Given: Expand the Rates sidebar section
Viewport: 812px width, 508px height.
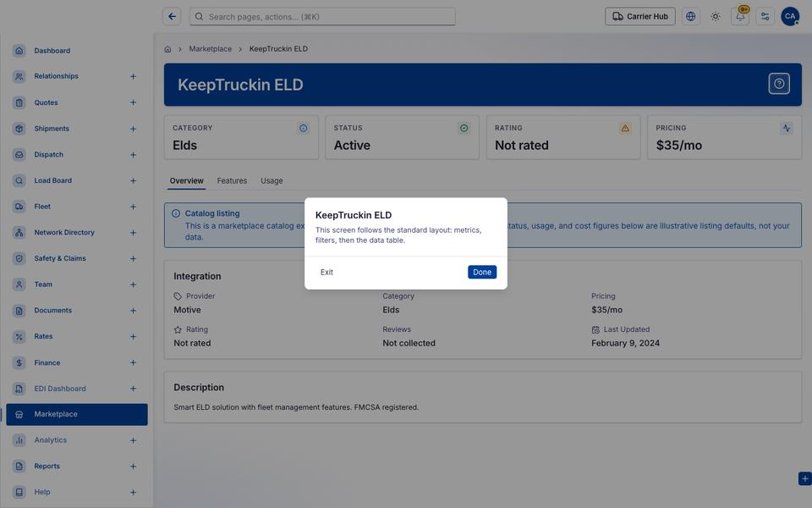Looking at the screenshot, I should (133, 336).
